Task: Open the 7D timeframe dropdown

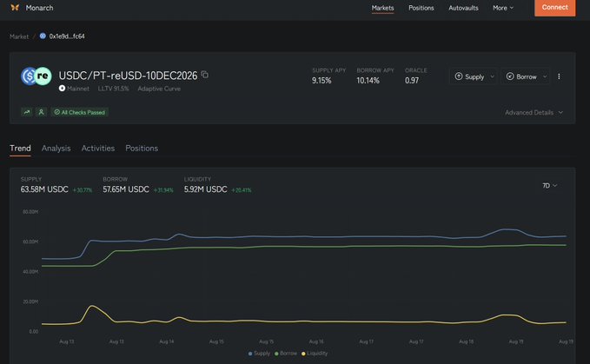Action: [x=550, y=185]
